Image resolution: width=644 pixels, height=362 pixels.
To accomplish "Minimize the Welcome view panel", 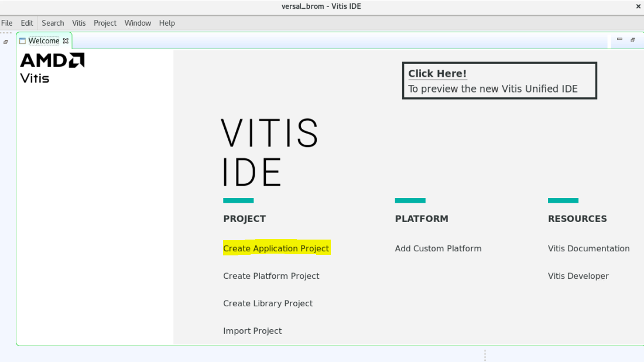I will tap(619, 40).
